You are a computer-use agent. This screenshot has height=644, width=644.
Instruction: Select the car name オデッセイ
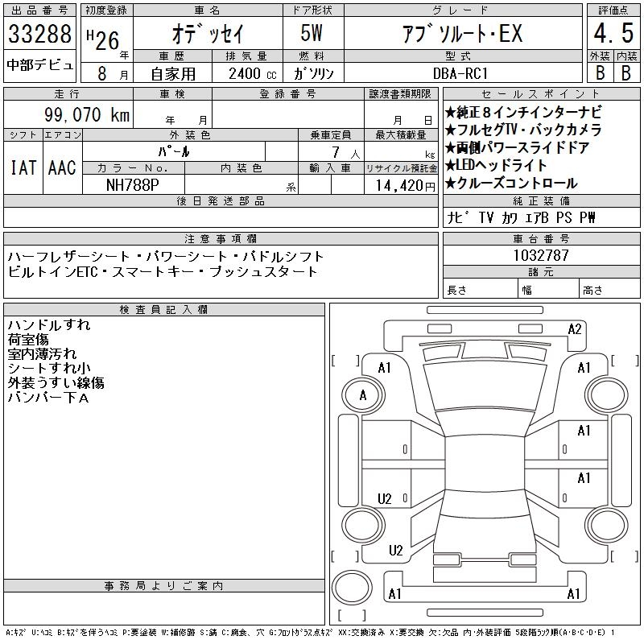pos(208,34)
